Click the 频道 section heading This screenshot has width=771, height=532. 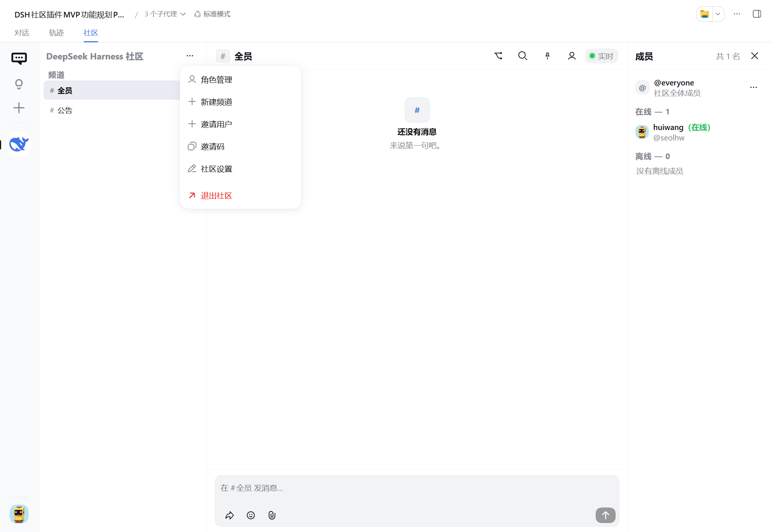(x=56, y=75)
